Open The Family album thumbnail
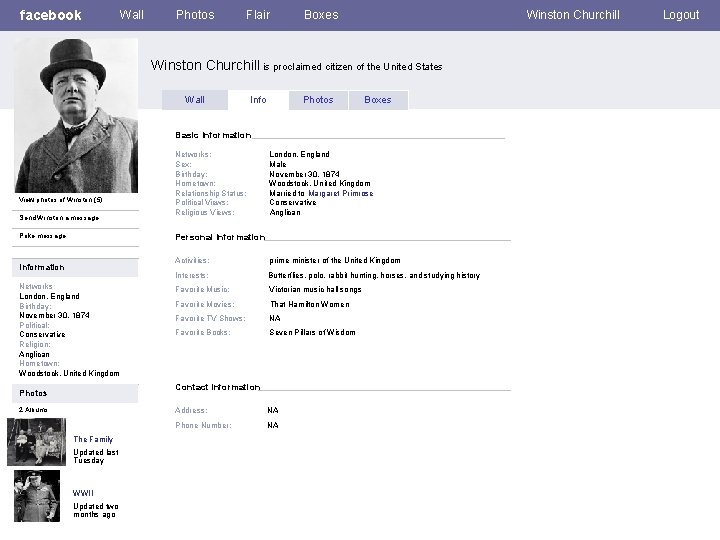720x540 pixels. click(x=36, y=442)
